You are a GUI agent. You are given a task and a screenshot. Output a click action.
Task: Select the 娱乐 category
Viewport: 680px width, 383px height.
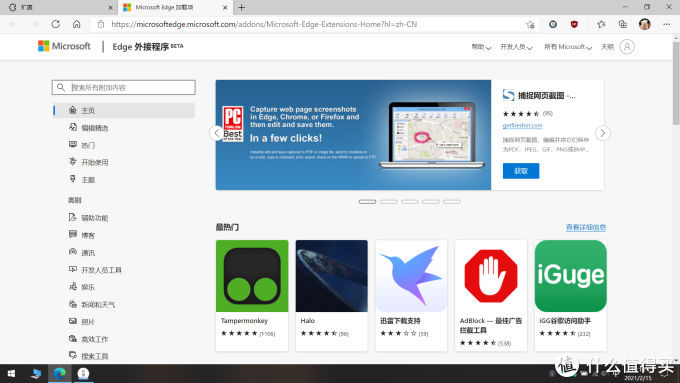82,287
